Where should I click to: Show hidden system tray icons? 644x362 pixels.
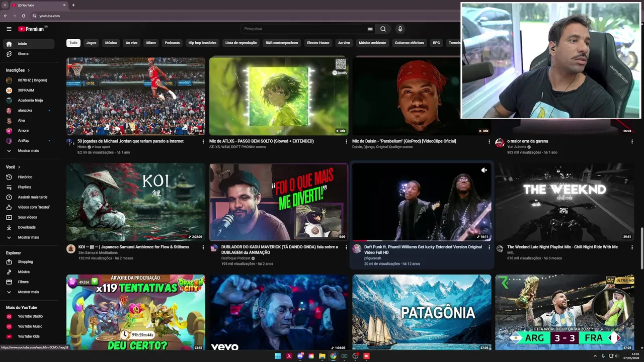595,356
